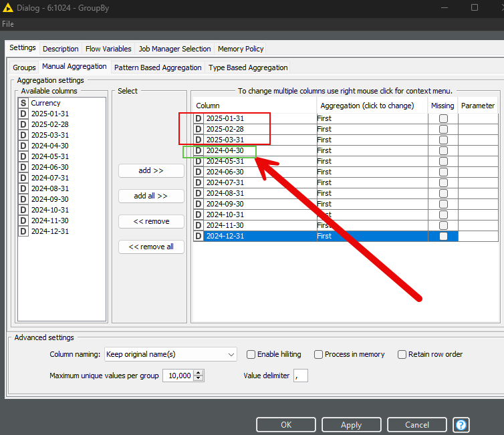Enable the hiliting checkbox
The height and width of the screenshot is (435, 504).
point(251,354)
